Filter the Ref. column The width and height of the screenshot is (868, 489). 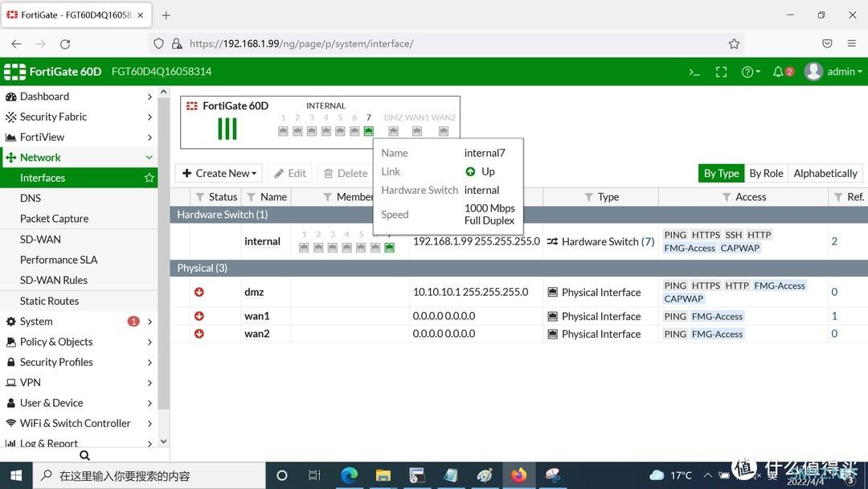tap(838, 197)
